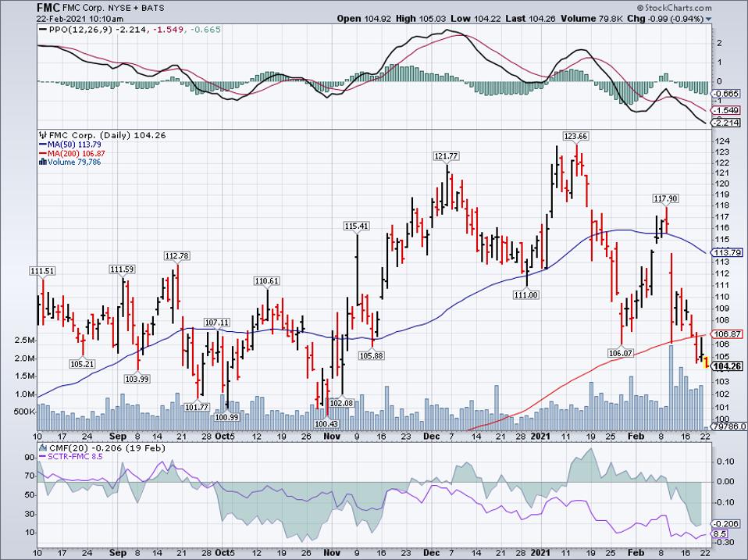This screenshot has height=560, width=748.
Task: Click the 106.87 flag on price axis
Action: coord(727,334)
